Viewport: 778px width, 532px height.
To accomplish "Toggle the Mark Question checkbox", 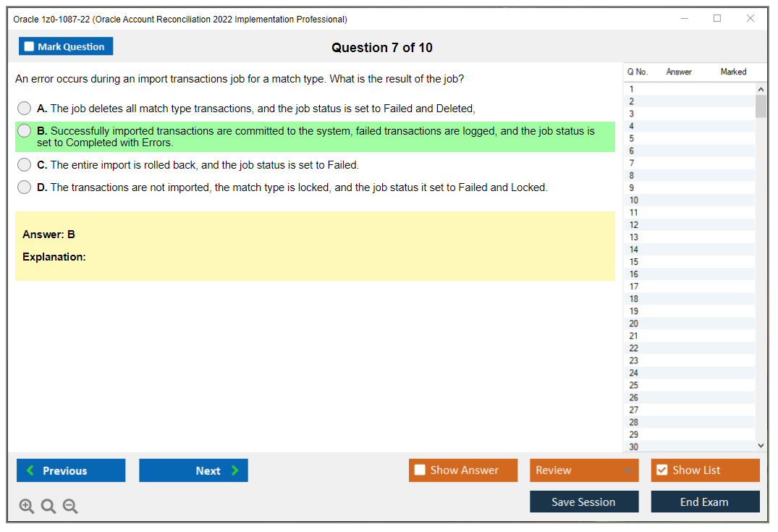I will tap(29, 46).
